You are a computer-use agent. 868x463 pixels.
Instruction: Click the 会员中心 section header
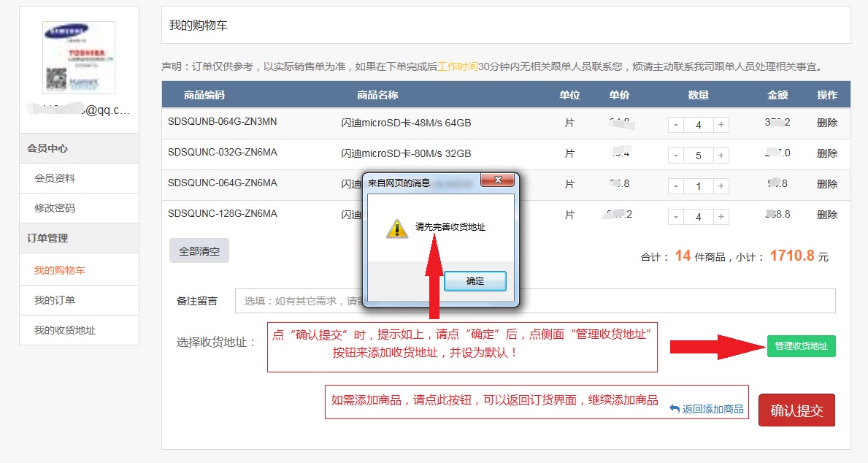pos(79,148)
